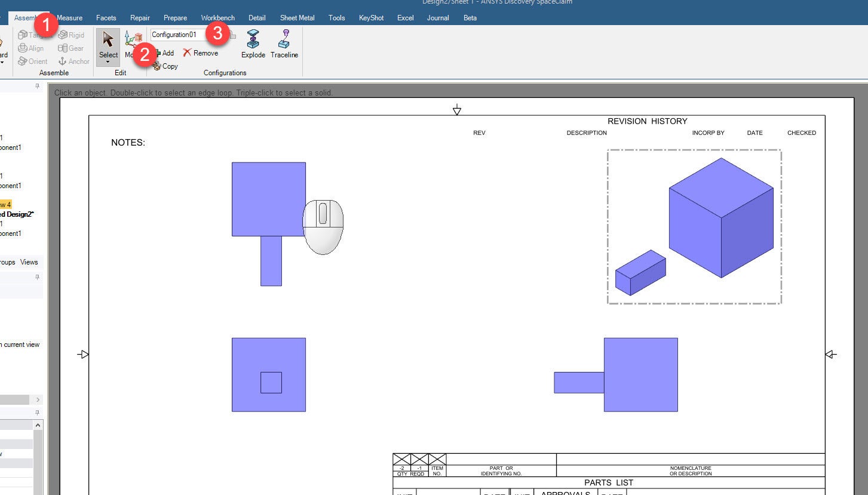
Task: Start the Traceline tool
Action: pos(284,44)
